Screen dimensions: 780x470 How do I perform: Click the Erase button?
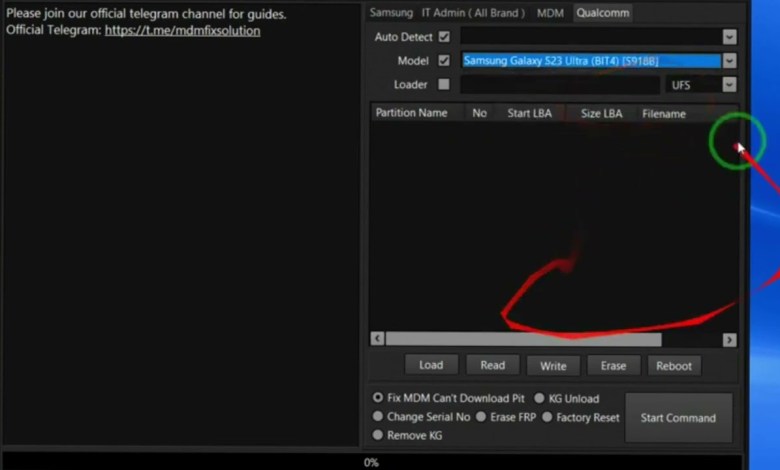(613, 366)
